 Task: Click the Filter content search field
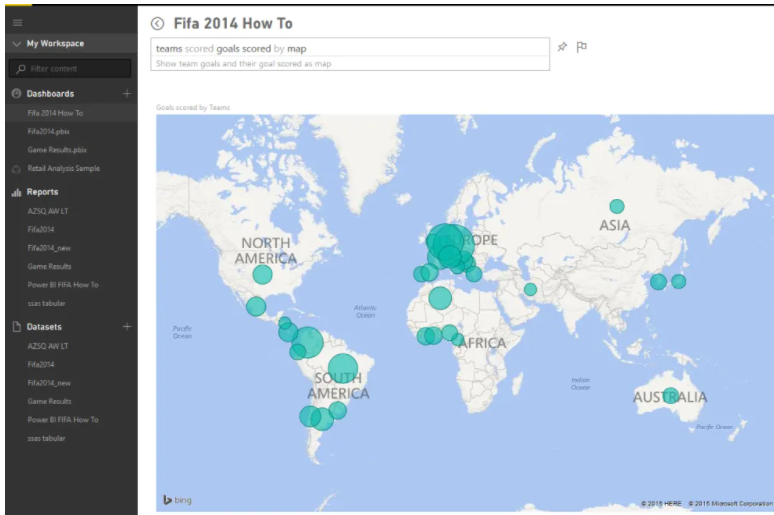(x=70, y=69)
